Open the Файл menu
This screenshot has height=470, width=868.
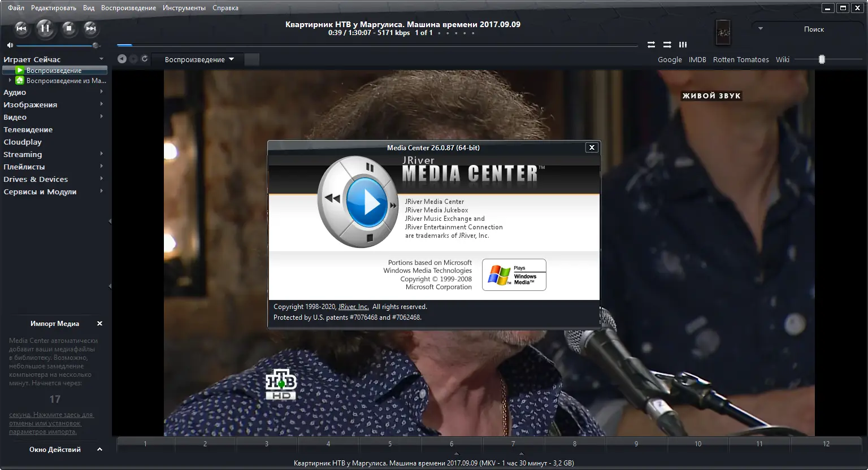click(16, 8)
